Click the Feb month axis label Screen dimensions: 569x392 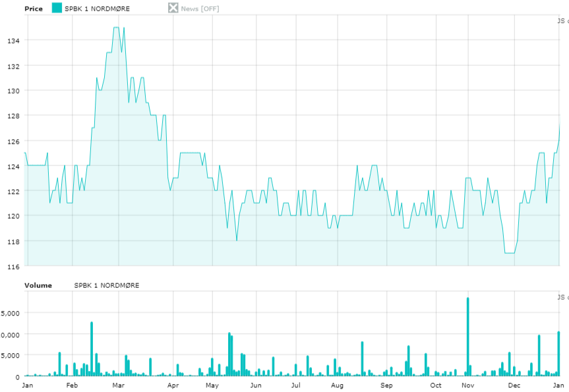point(72,385)
